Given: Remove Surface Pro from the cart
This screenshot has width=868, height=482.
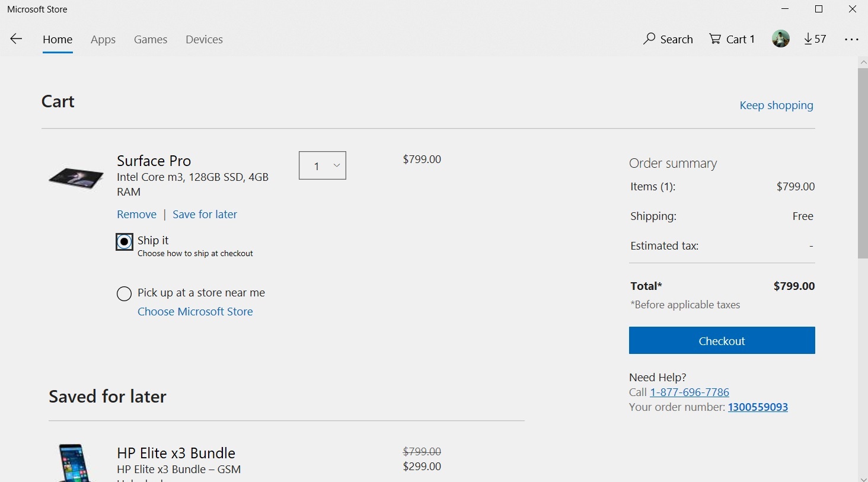Looking at the screenshot, I should 136,215.
